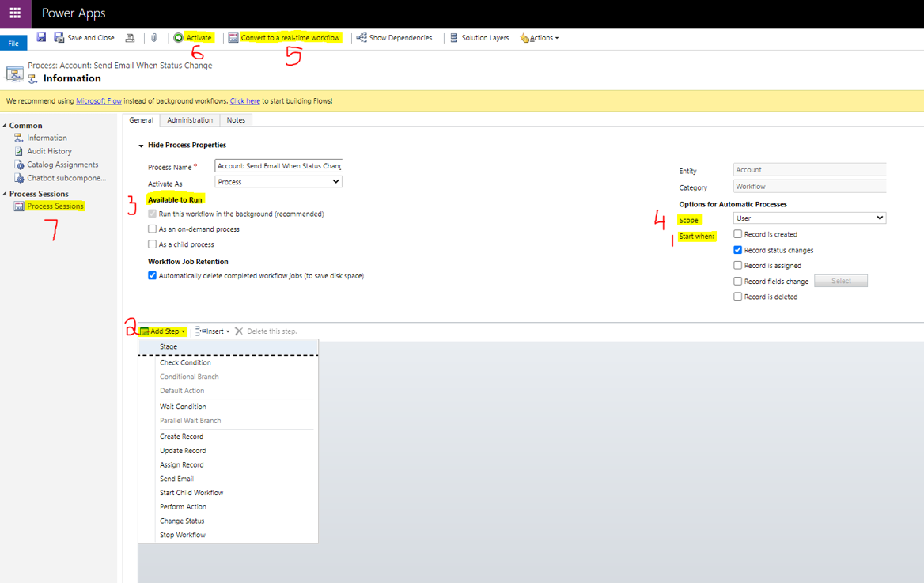Screen dimensions: 924x583
Task: Uncheck 'Record status changes' trigger
Action: point(737,250)
